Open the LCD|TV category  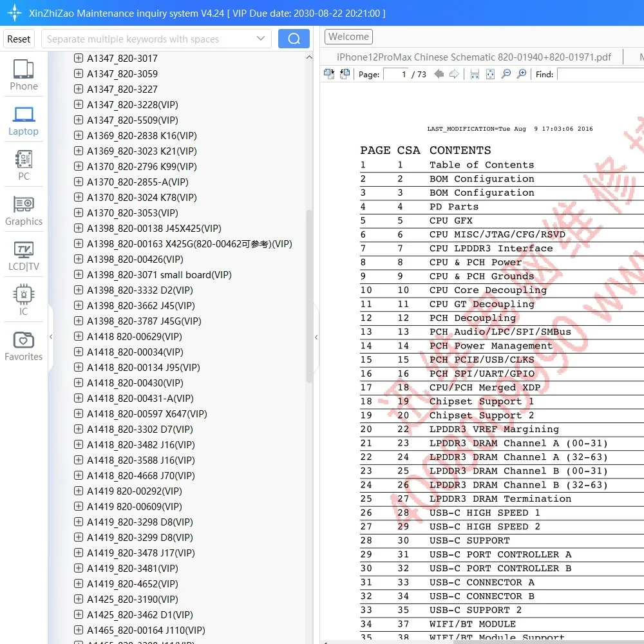point(23,256)
